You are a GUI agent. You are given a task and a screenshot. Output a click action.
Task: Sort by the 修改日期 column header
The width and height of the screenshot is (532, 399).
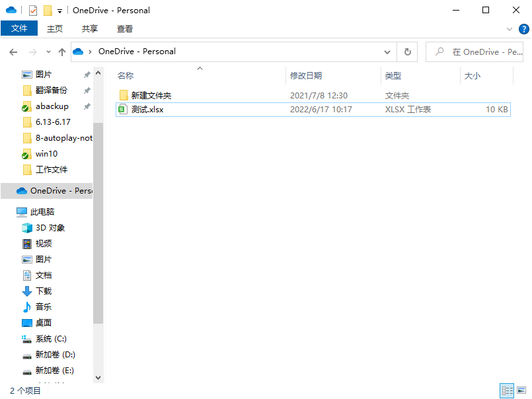tap(306, 76)
